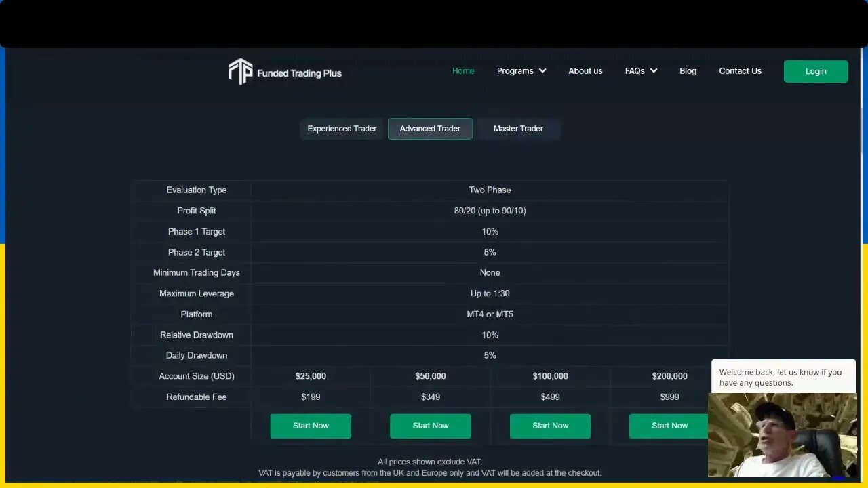This screenshot has width=868, height=488.
Task: Click the 'Evaluation Type' row label
Action: click(197, 190)
